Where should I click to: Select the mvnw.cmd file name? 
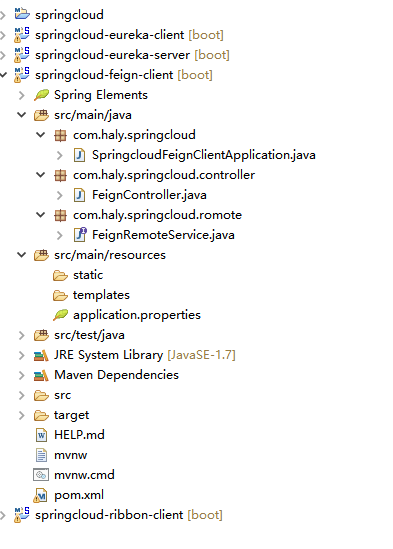coord(84,475)
